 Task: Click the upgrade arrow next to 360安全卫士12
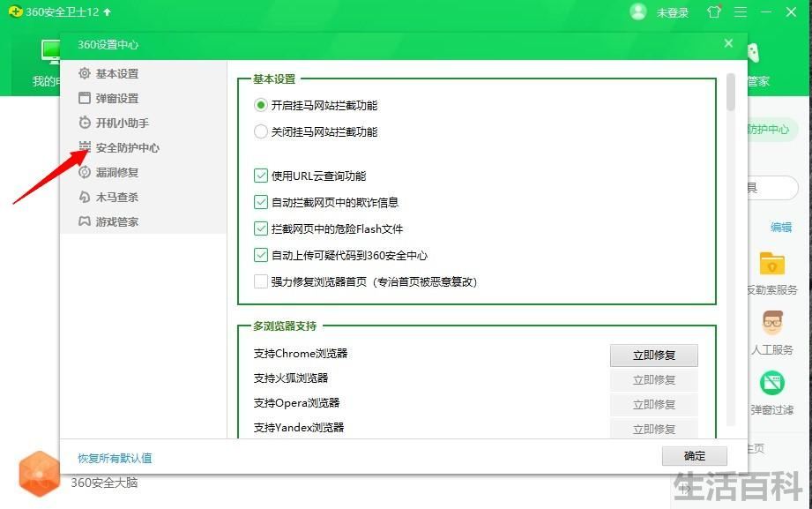108,12
